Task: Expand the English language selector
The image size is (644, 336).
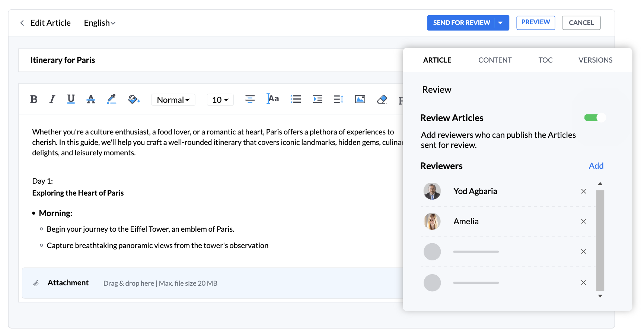Action: (x=99, y=23)
